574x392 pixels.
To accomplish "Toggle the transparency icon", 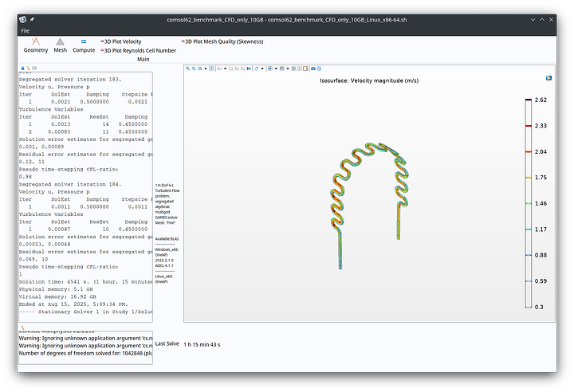I will pyautogui.click(x=282, y=69).
